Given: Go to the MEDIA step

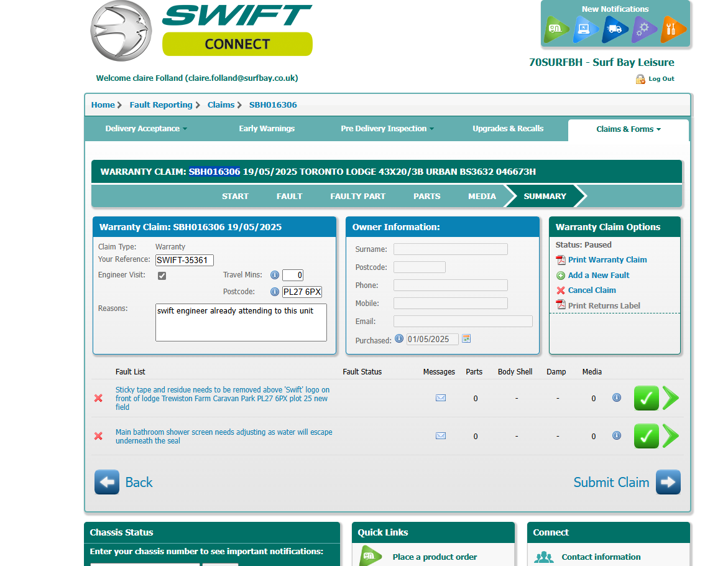Looking at the screenshot, I should [482, 197].
